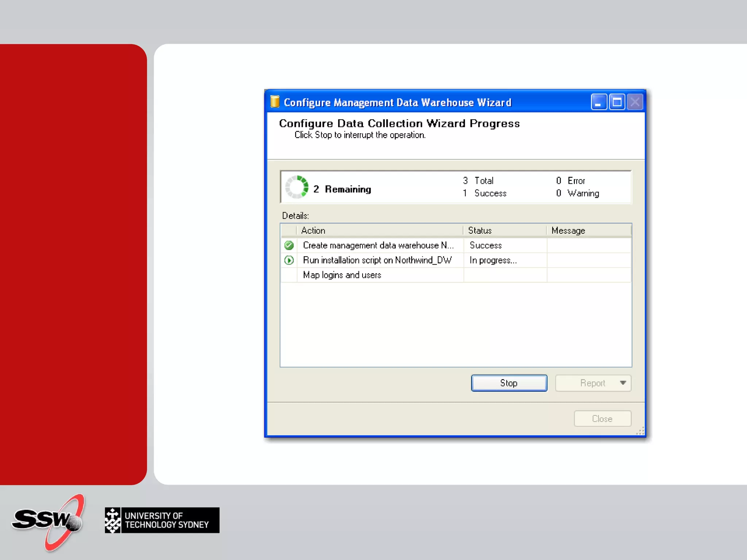The height and width of the screenshot is (560, 747).
Task: Click the in-progress play arrow icon
Action: click(x=289, y=260)
